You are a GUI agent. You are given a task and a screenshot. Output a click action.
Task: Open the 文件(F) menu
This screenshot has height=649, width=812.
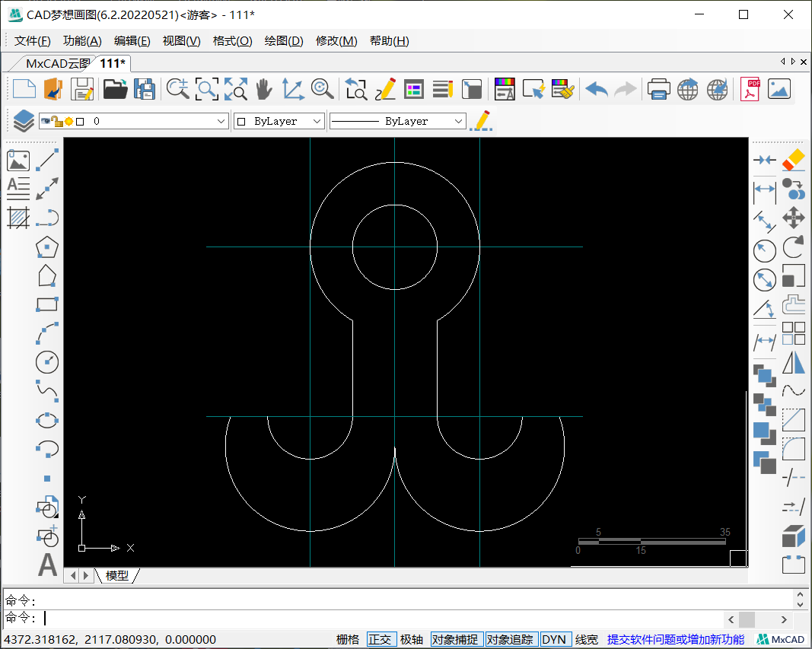[x=33, y=41]
